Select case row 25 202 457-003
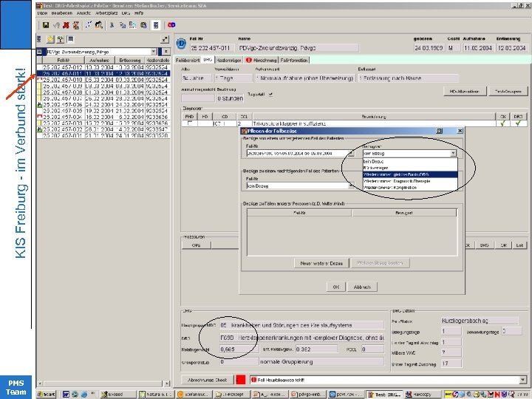532x399 pixels. pos(103,123)
